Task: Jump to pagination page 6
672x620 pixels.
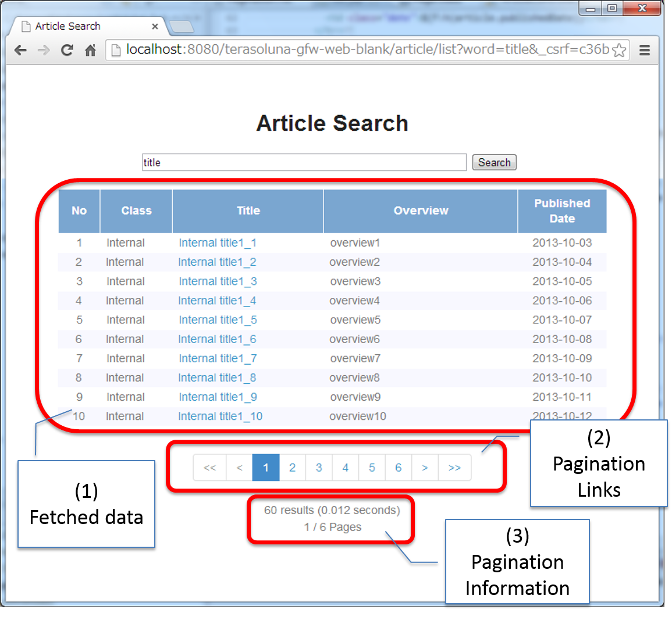Action: [398, 468]
